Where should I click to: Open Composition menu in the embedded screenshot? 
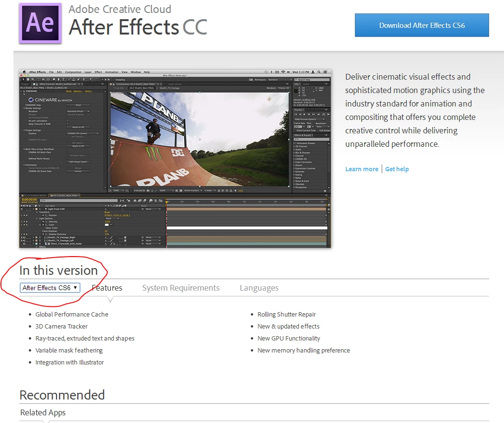click(73, 72)
